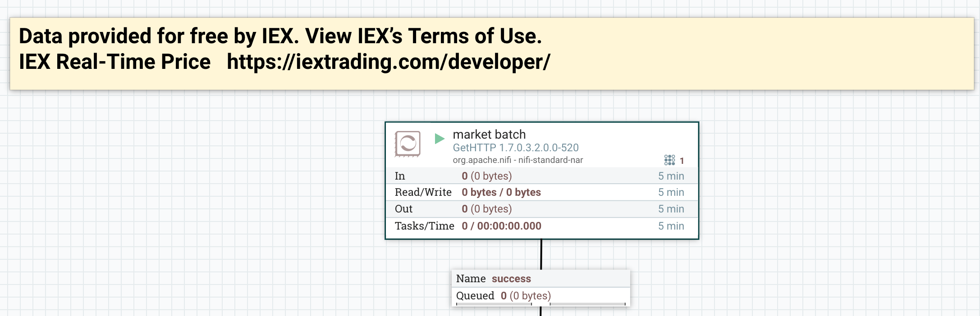Click the Tasks/Time value 0 / 00:00:00.000

click(x=501, y=226)
